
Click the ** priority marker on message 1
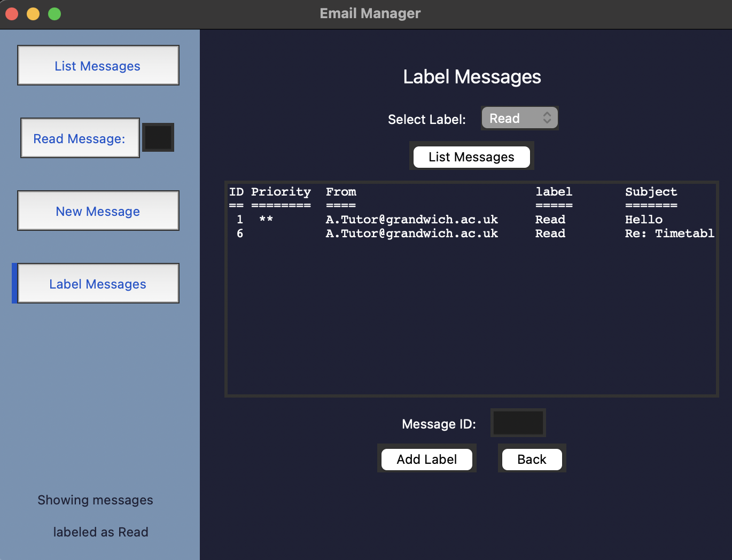coord(266,219)
